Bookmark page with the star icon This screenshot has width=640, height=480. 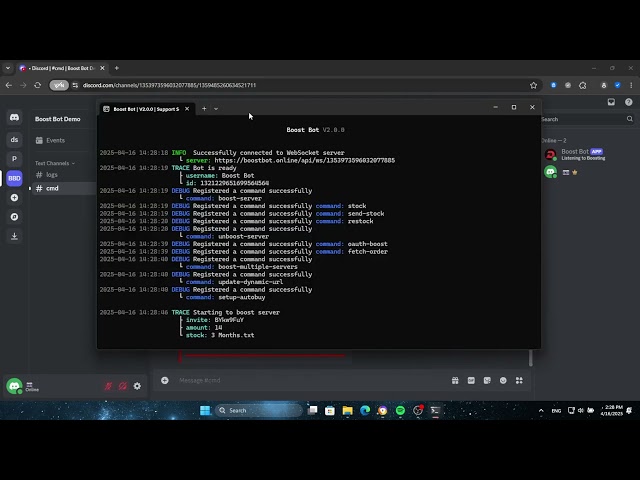(x=533, y=85)
